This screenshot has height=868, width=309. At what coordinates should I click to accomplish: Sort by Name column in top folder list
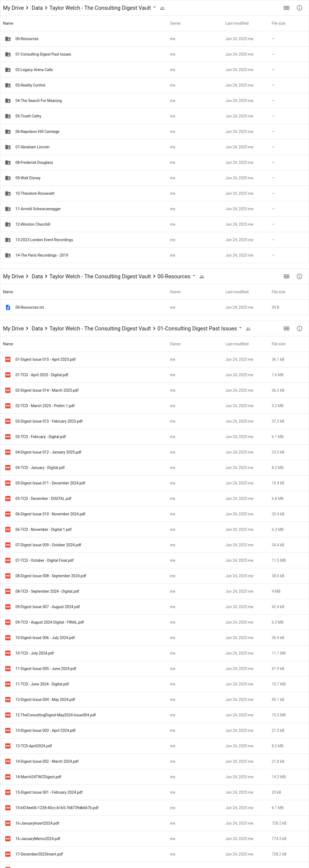coord(8,23)
